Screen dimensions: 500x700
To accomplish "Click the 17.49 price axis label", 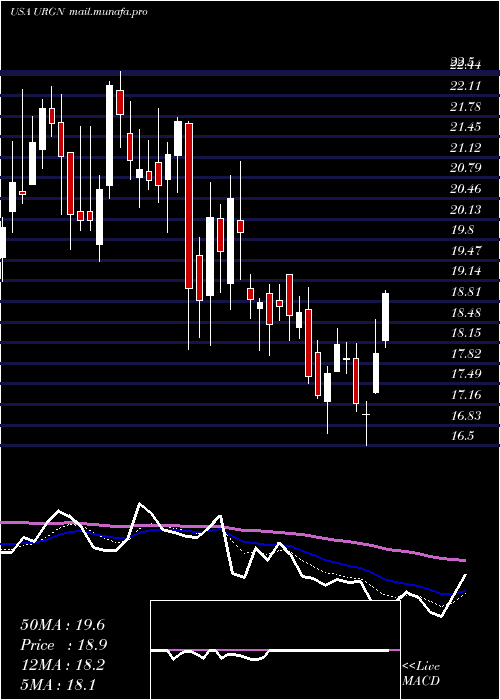I will coord(466,374).
